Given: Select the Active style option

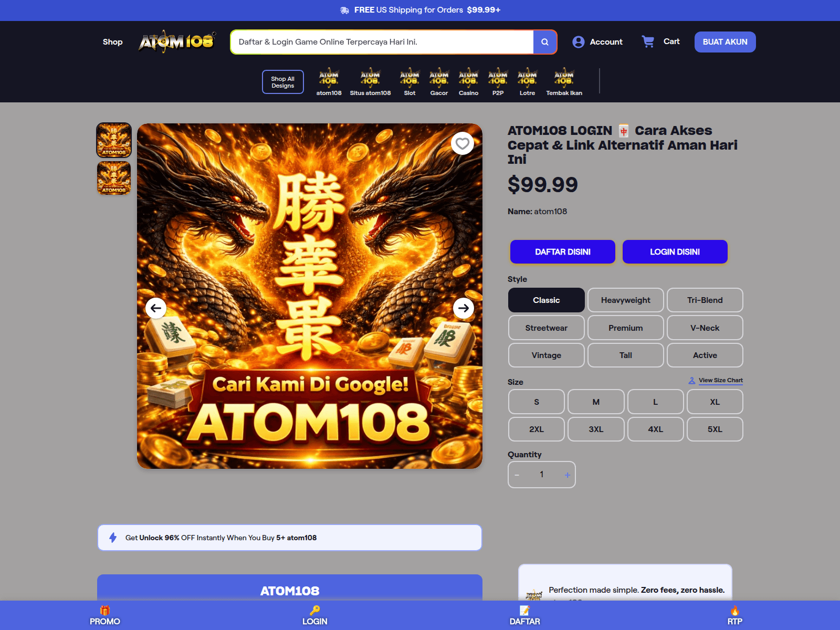Looking at the screenshot, I should point(705,355).
